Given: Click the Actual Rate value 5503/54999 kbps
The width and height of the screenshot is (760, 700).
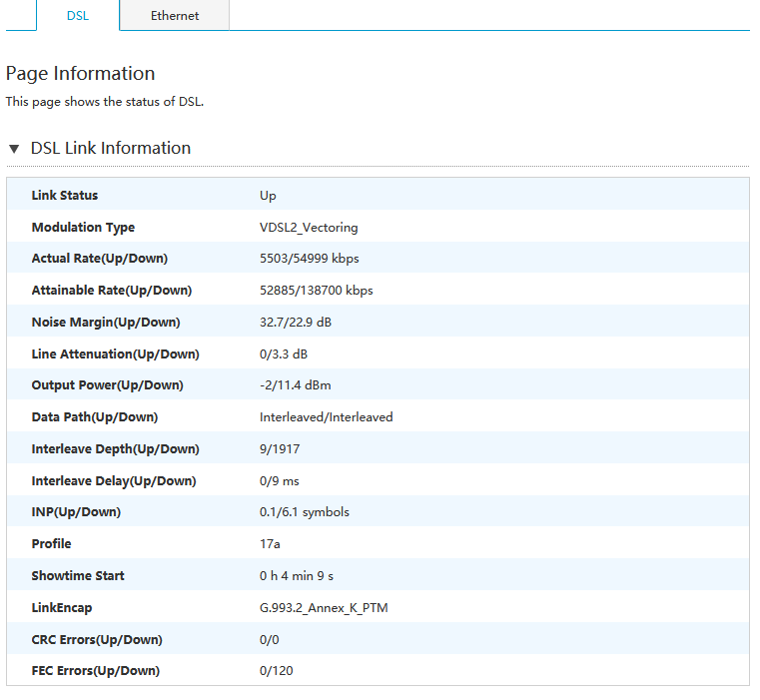Looking at the screenshot, I should [310, 259].
